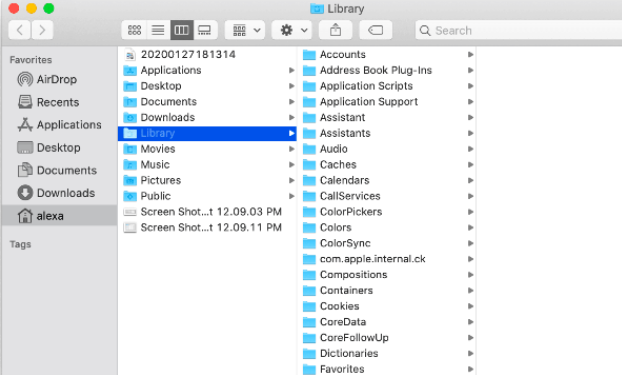625x375 pixels.
Task: Open the Colors folder
Action: click(387, 228)
